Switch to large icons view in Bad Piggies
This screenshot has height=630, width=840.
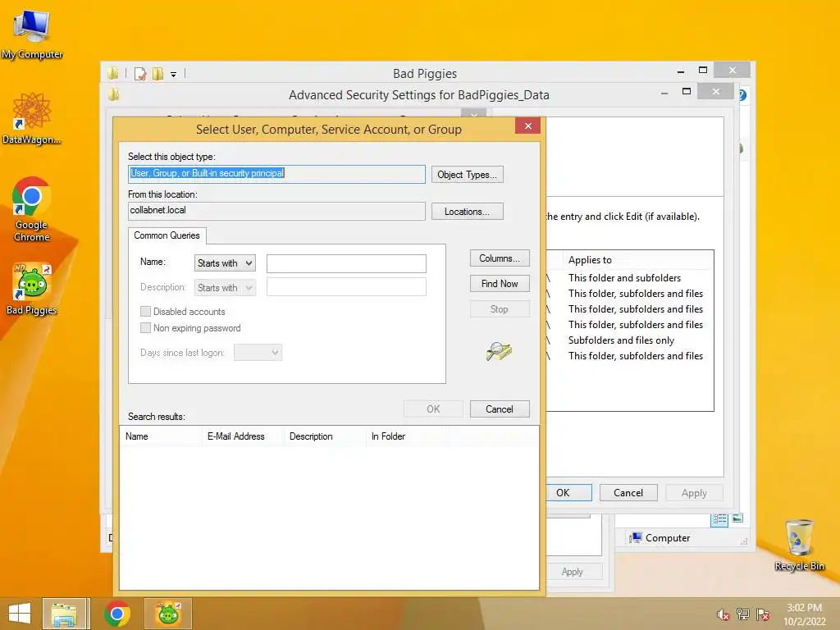[x=737, y=518]
